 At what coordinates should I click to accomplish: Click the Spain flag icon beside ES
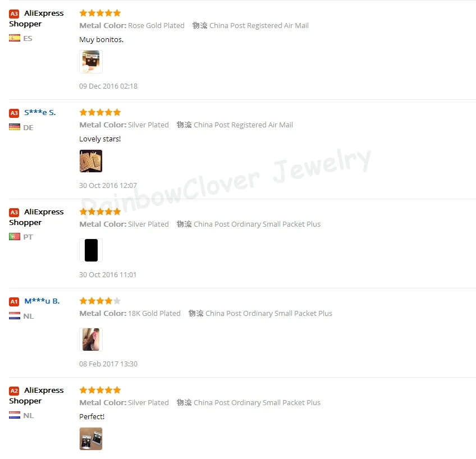click(x=15, y=38)
